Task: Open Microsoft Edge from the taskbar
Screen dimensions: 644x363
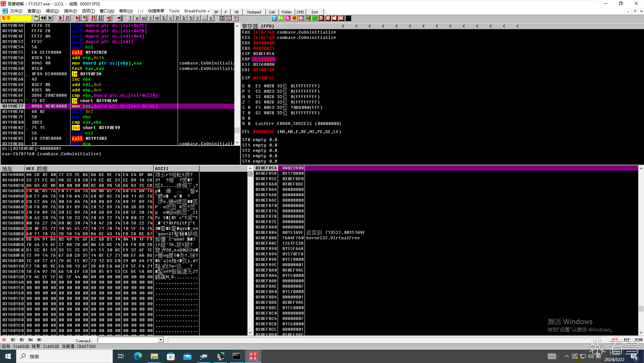Action: point(138,356)
